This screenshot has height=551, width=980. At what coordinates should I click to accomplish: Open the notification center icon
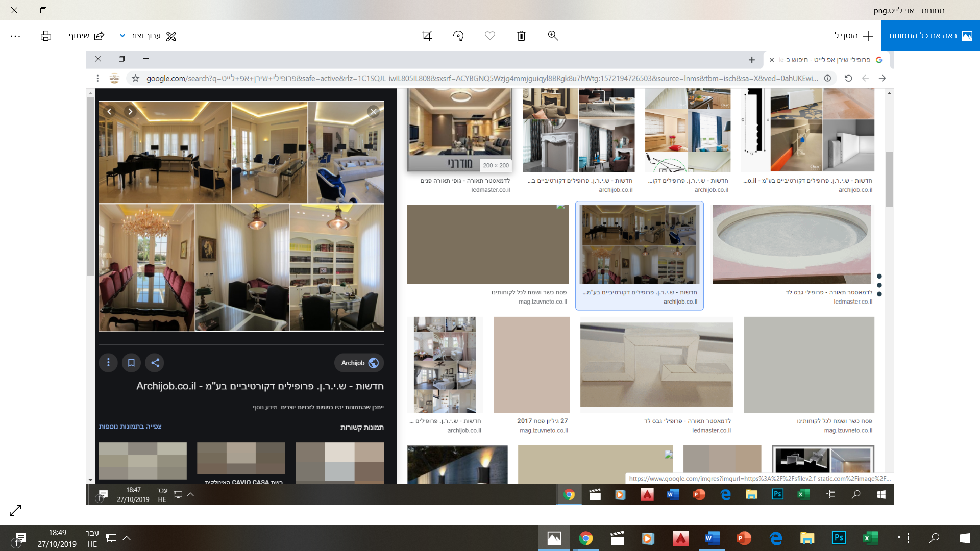(20, 538)
